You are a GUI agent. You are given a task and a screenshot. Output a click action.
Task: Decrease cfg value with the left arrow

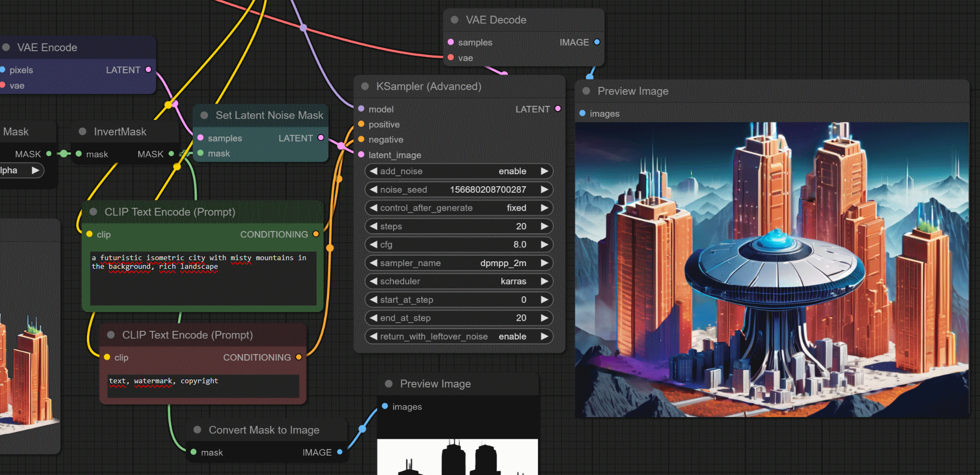[373, 245]
